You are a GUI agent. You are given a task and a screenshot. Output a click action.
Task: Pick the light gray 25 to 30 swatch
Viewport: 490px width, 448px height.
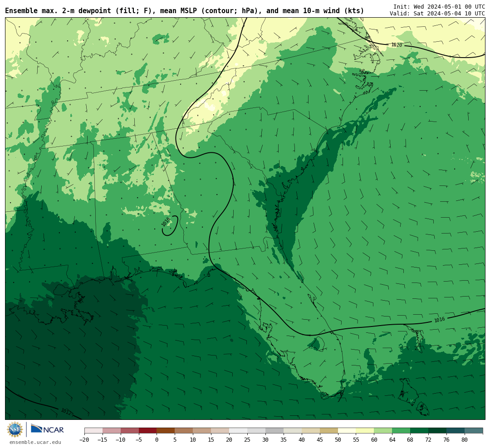point(256,431)
